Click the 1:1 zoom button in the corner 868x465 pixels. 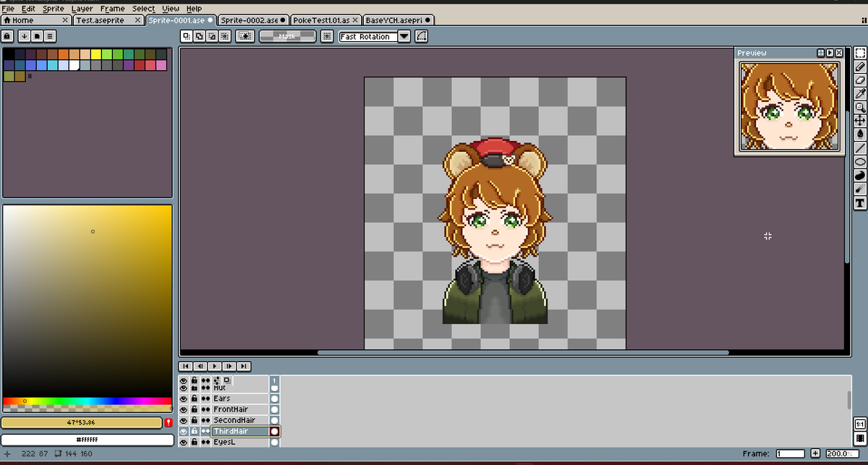pyautogui.click(x=860, y=424)
